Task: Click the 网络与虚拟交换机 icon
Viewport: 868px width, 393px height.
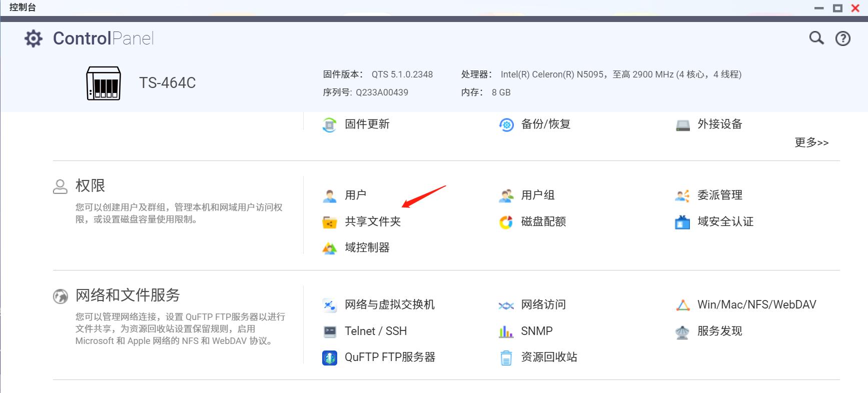Action: pos(329,305)
